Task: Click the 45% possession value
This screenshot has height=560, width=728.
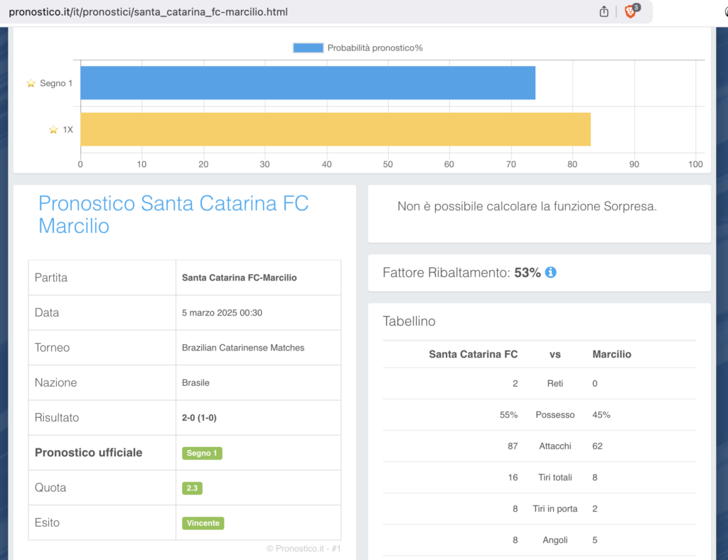Action: tap(601, 415)
